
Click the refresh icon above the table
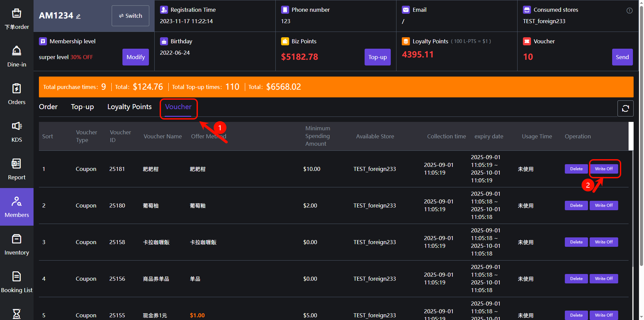coord(625,108)
